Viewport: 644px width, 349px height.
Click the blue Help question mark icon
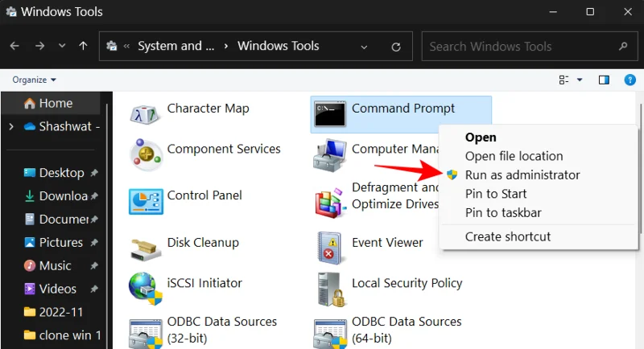630,80
